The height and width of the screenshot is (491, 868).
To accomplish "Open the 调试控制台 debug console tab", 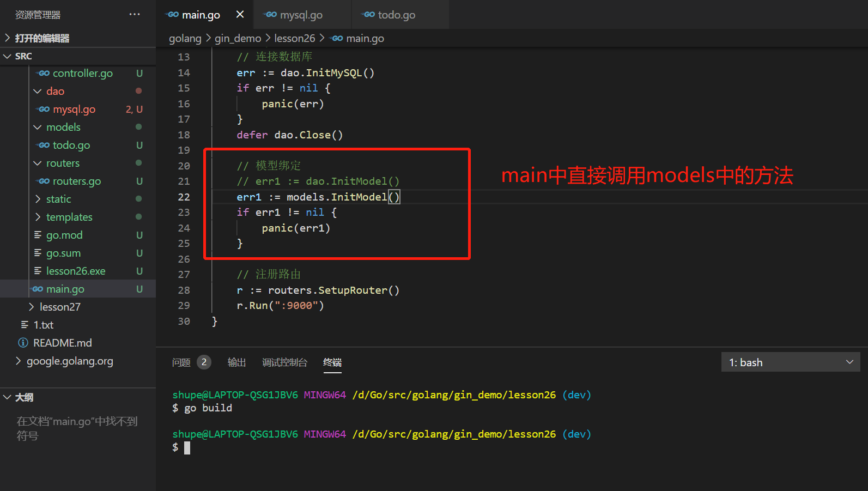I will point(284,362).
